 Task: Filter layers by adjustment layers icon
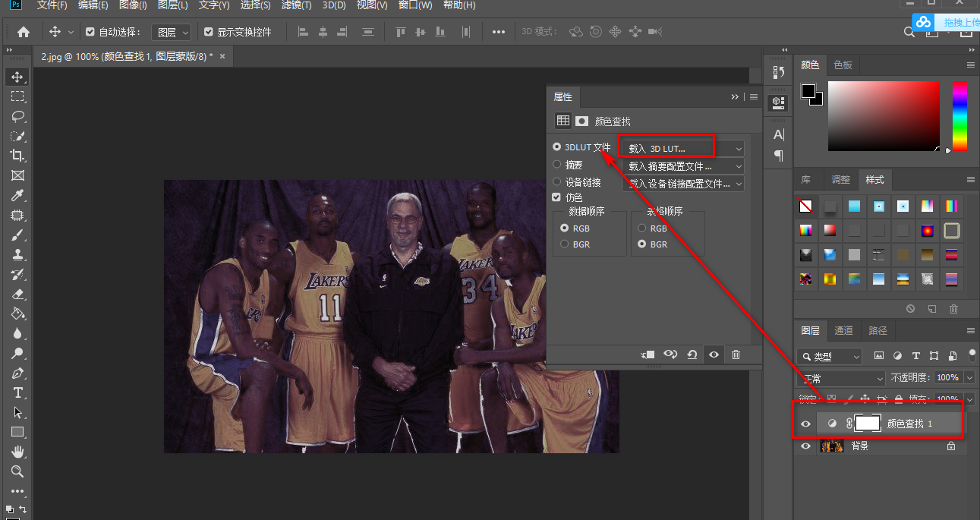pos(897,355)
